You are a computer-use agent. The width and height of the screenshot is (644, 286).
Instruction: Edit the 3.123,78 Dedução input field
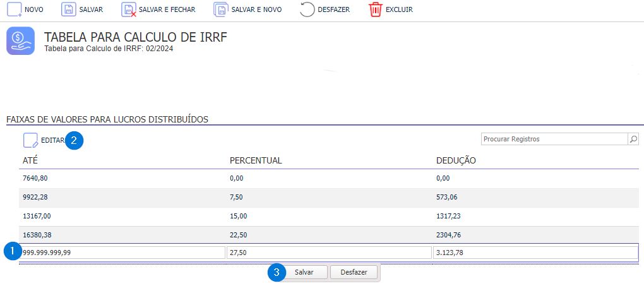coord(535,253)
